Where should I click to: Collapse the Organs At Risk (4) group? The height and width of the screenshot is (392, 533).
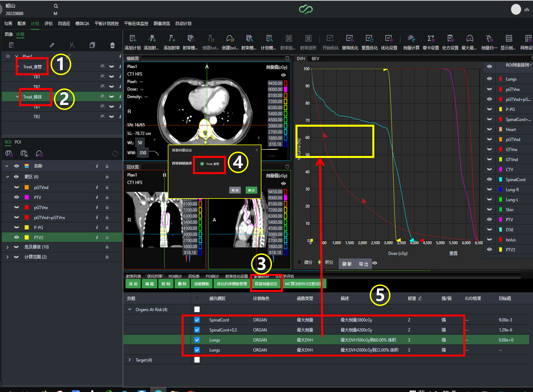coord(129,309)
